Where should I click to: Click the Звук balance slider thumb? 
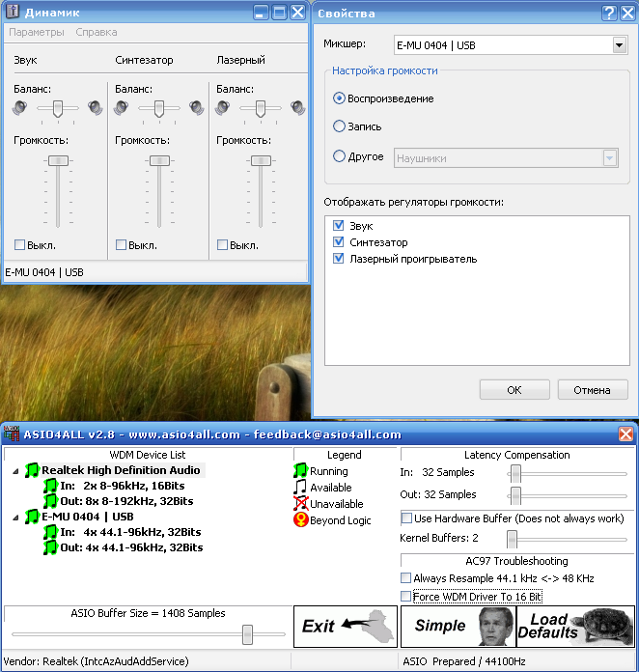coord(58,109)
